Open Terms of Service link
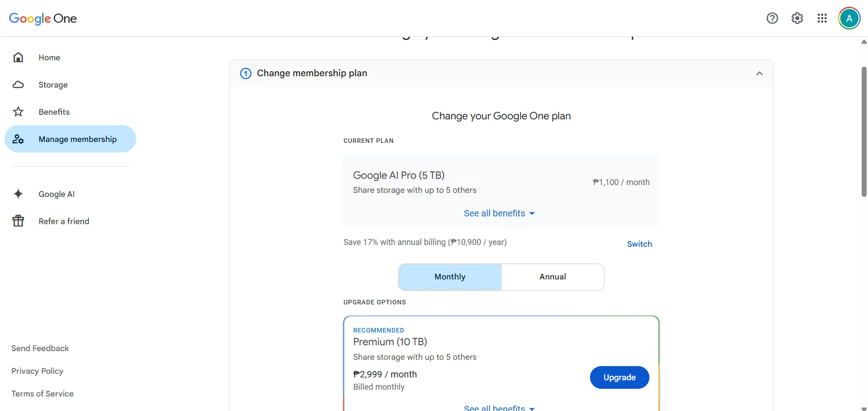 [42, 393]
